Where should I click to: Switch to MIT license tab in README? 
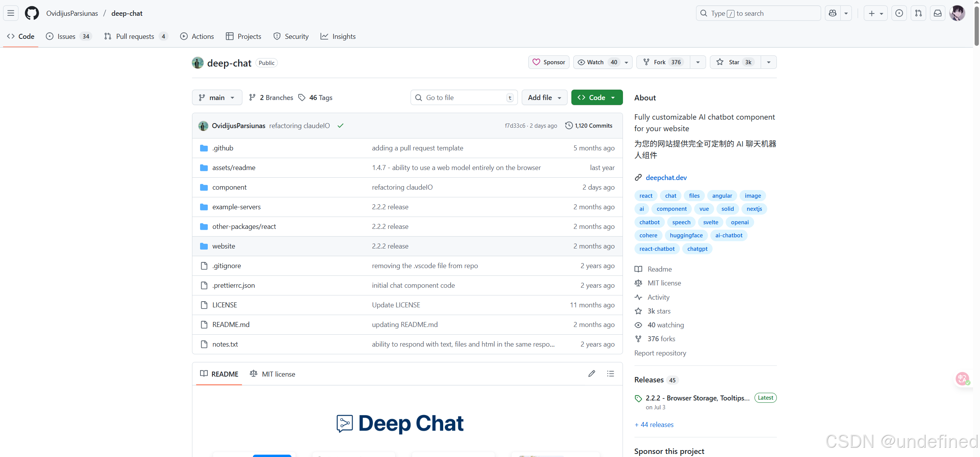click(x=272, y=374)
